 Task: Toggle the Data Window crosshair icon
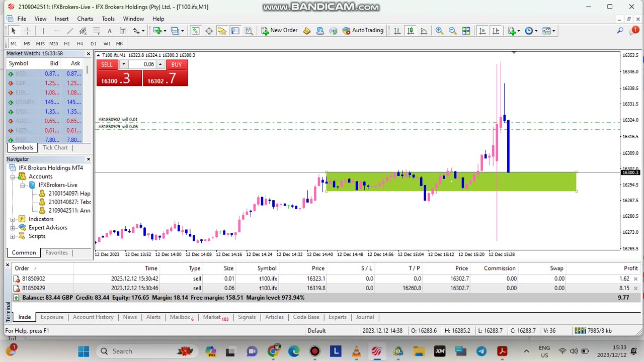[x=209, y=31]
